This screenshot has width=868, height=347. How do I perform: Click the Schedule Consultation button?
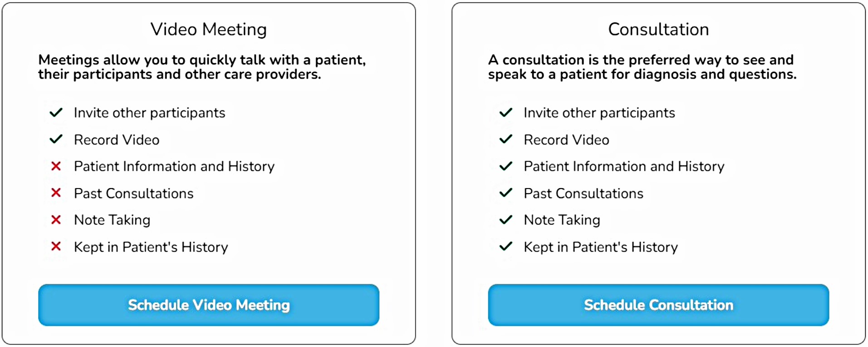tap(658, 305)
